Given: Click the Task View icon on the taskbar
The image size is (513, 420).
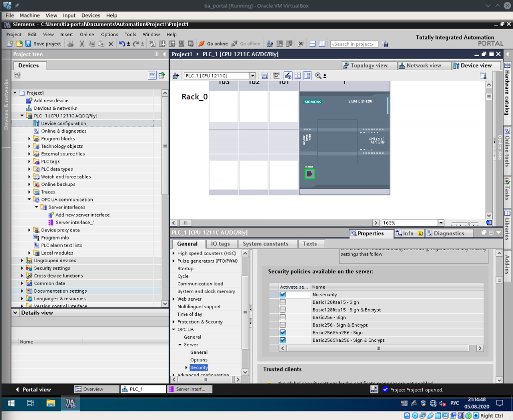Looking at the screenshot, I should tap(31, 403).
